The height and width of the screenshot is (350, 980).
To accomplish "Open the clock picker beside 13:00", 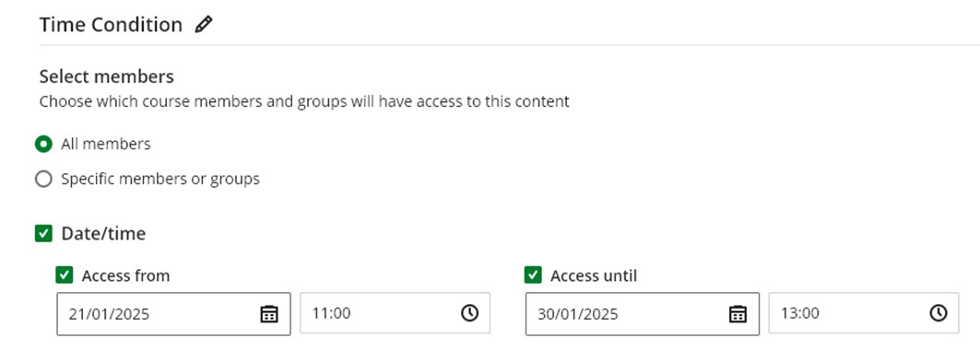I will pyautogui.click(x=939, y=313).
